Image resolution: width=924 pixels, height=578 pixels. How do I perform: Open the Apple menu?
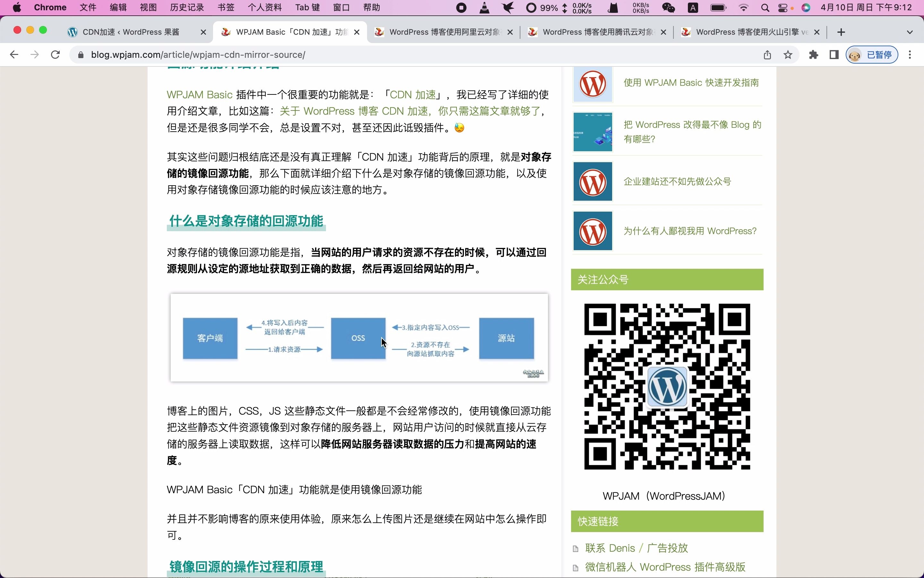tap(17, 8)
